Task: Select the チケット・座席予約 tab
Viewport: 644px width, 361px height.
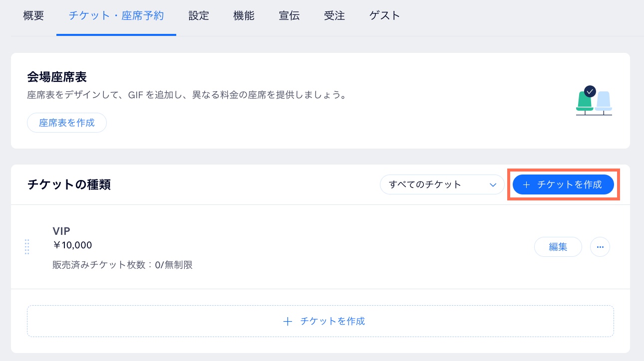Action: click(x=116, y=15)
